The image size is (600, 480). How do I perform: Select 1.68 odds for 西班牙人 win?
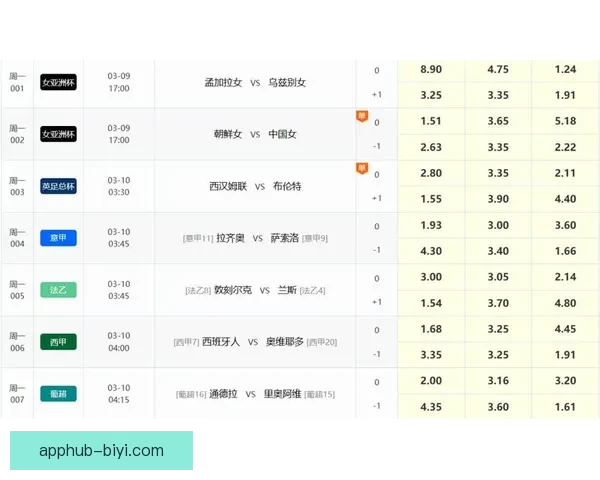tap(431, 329)
